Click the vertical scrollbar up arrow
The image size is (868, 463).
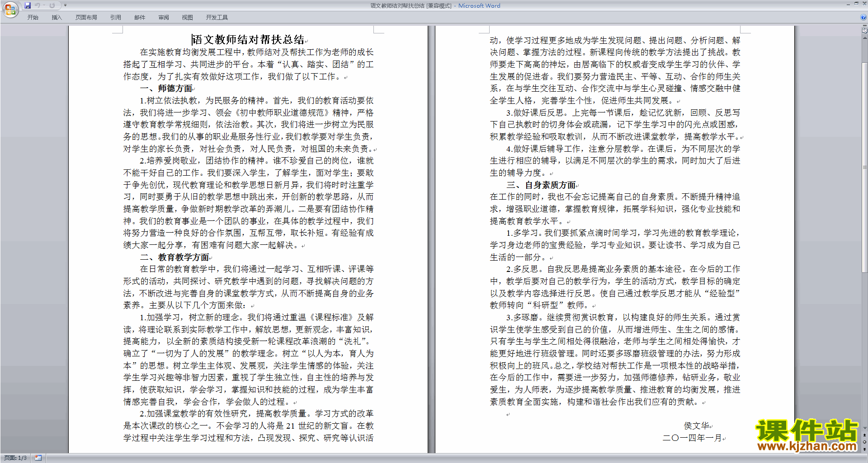click(865, 37)
